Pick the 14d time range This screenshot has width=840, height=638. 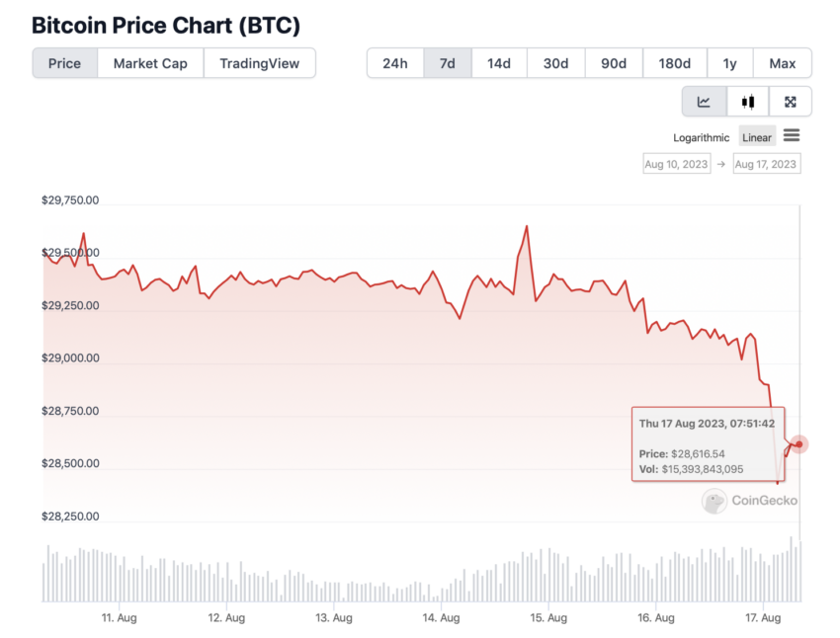[x=499, y=63]
